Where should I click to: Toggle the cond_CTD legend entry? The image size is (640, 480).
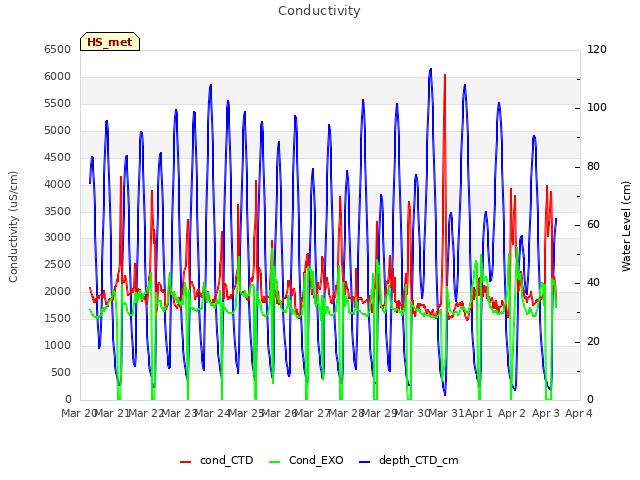[x=217, y=460]
